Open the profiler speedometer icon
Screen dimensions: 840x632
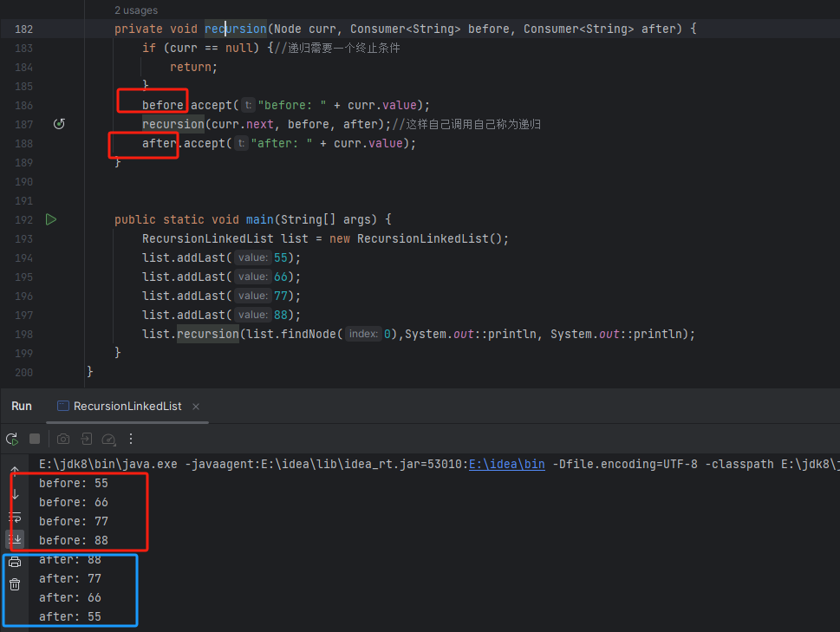[109, 440]
